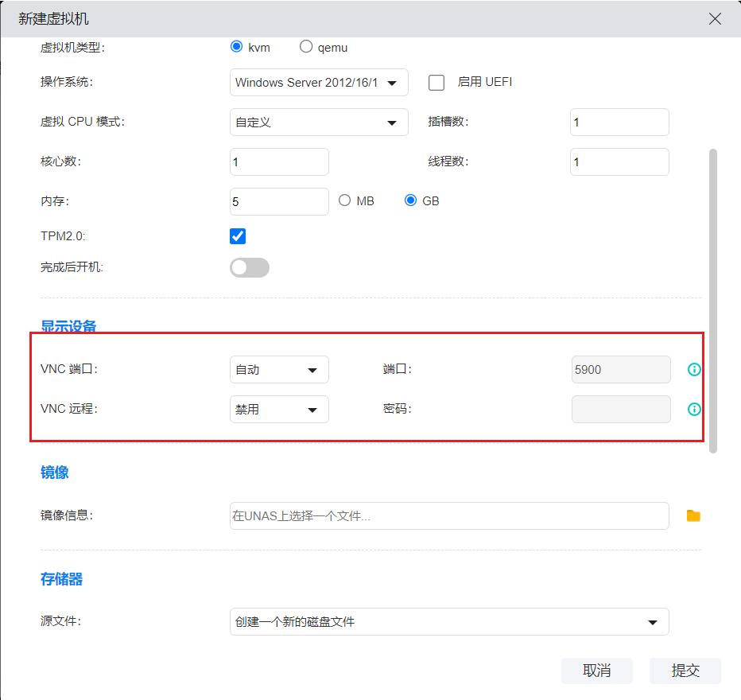Viewport: 741px width, 700px height.
Task: Close the new virtual machine dialog
Action: tap(715, 19)
